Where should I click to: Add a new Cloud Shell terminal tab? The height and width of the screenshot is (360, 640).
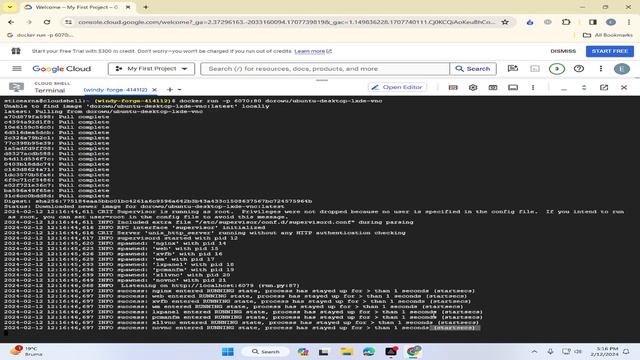tap(170, 89)
